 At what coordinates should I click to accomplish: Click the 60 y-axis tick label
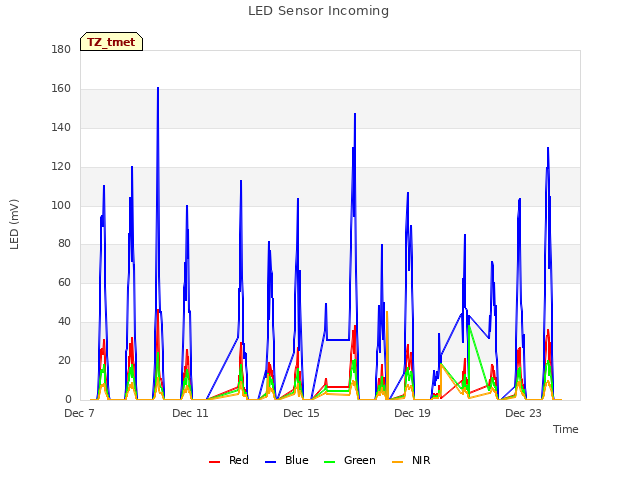click(64, 282)
